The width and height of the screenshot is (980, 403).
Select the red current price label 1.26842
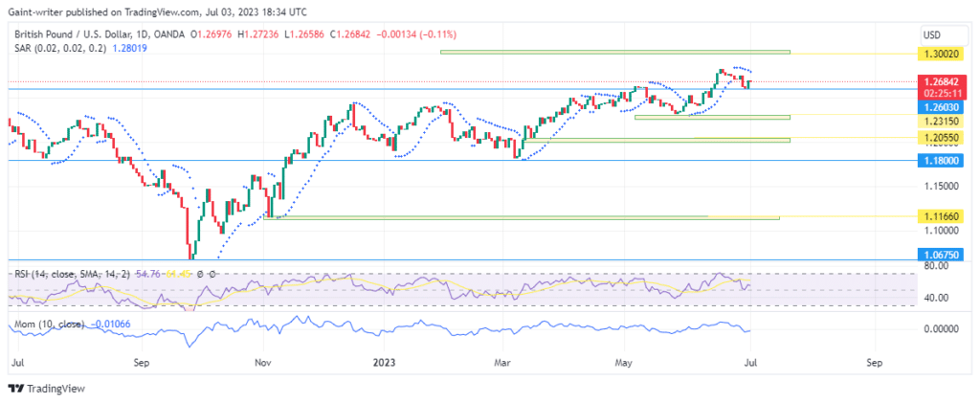942,82
